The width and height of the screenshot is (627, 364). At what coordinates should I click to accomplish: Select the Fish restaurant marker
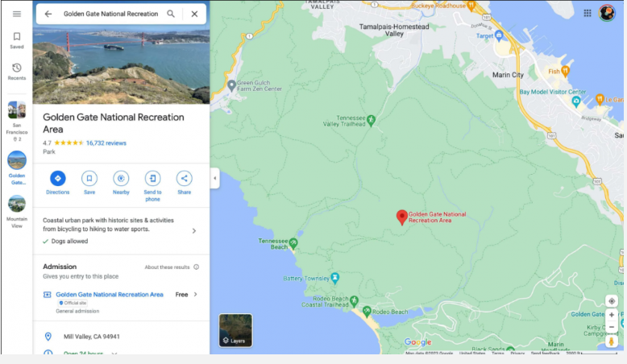point(565,71)
